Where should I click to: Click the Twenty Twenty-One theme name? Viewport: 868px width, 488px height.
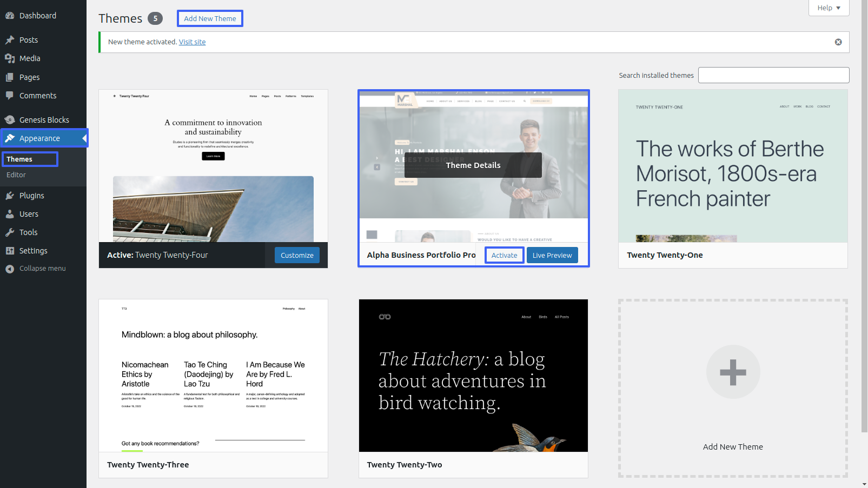665,255
